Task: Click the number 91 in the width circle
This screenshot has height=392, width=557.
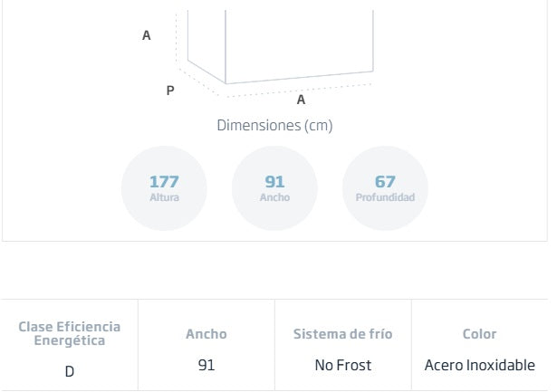Action: coord(274,182)
